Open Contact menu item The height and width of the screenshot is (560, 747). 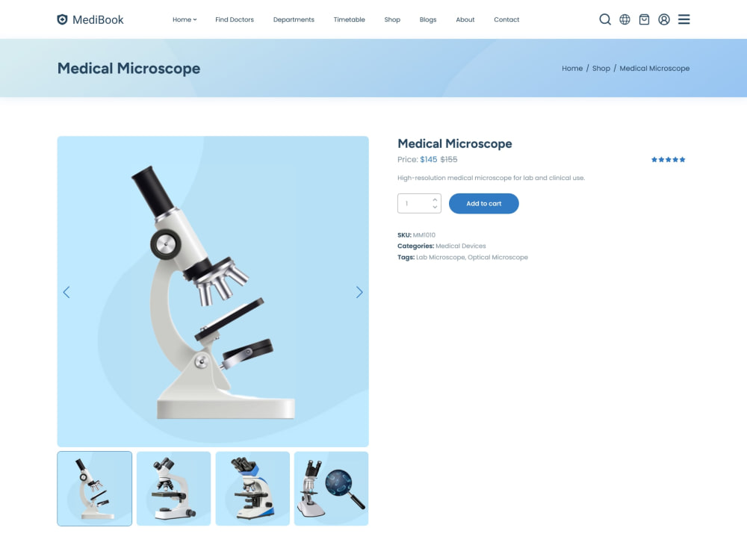[x=506, y=19]
